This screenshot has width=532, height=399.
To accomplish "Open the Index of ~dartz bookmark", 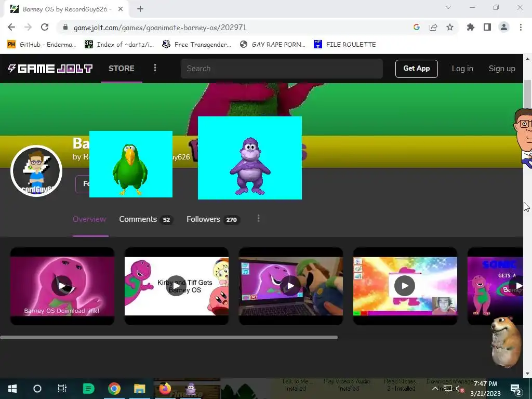I will (119, 45).
